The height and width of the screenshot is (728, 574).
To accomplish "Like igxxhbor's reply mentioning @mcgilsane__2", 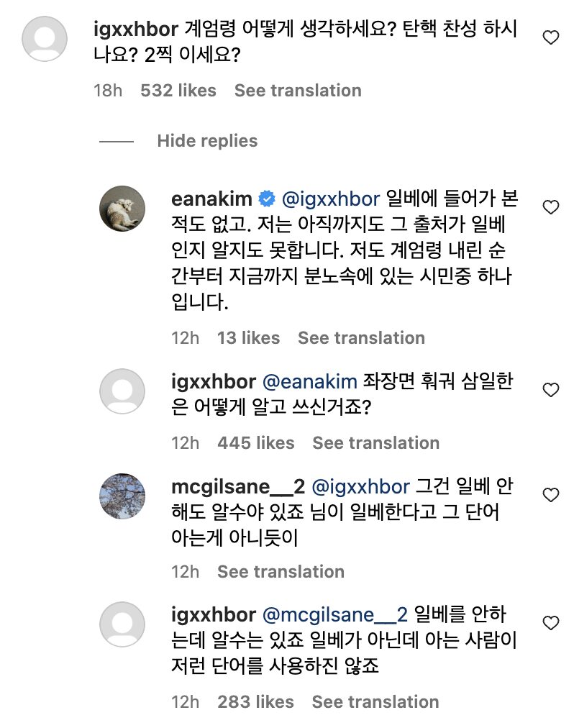I will click(550, 622).
